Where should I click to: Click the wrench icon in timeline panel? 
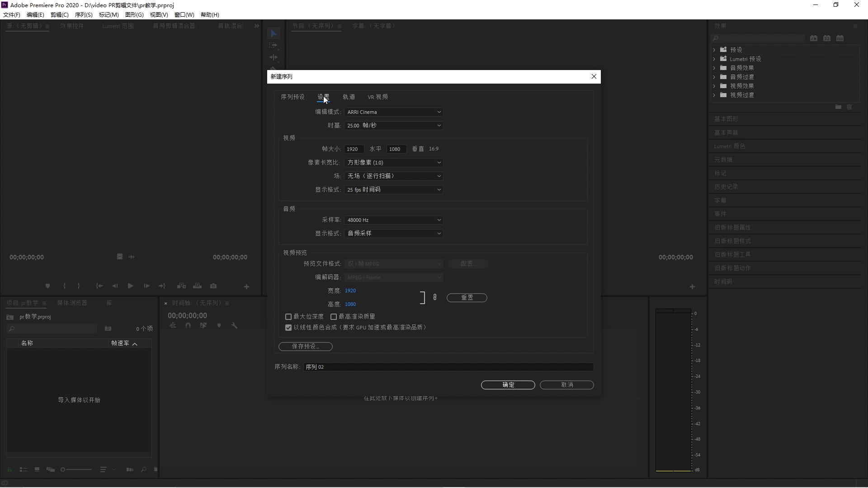coord(234,325)
